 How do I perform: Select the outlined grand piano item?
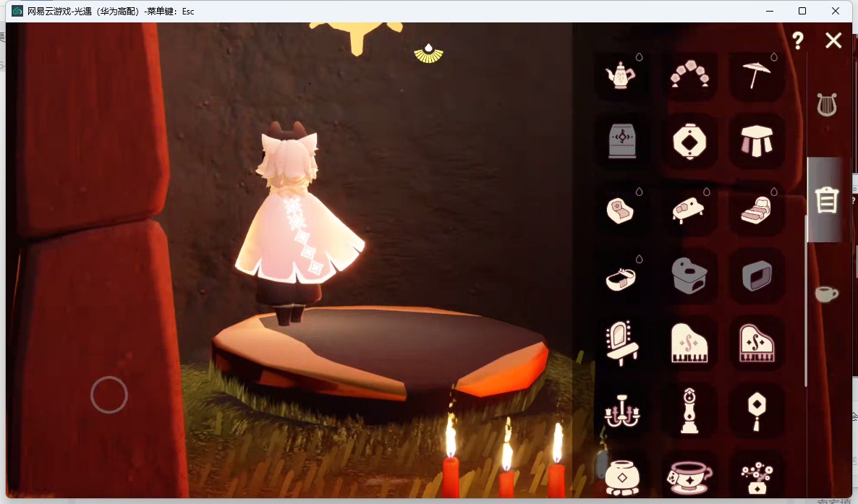(757, 344)
